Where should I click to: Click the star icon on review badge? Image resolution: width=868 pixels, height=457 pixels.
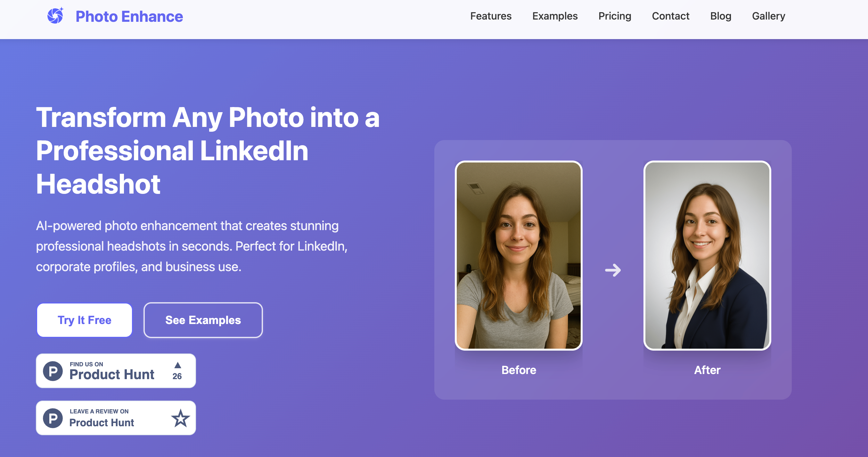[x=181, y=418]
